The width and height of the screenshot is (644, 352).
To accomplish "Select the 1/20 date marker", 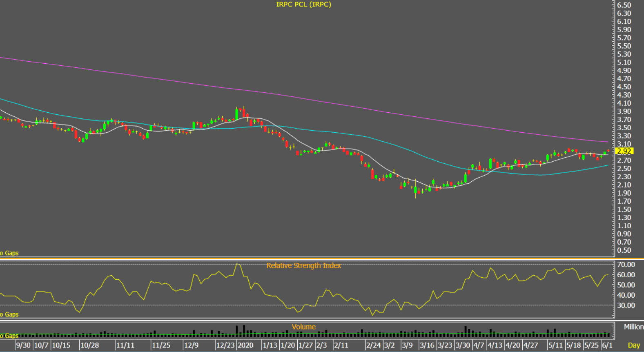I will pos(287,345).
